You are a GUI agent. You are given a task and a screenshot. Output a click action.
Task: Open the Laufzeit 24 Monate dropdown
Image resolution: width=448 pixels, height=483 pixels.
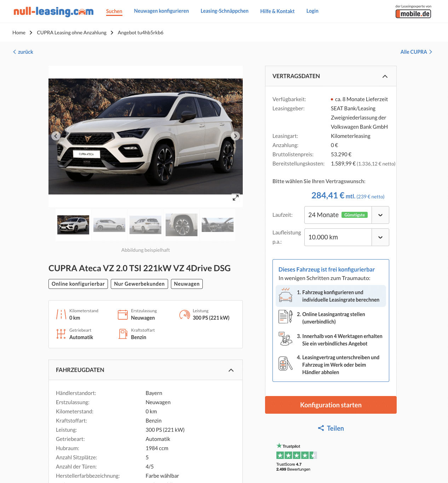[347, 215]
